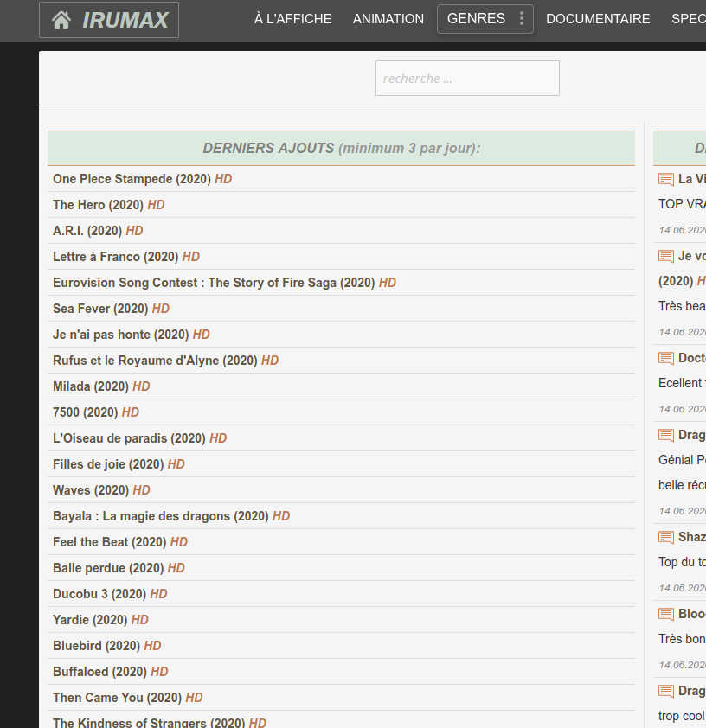706x728 pixels.
Task: Open Je n'ai pas honte (2020)
Action: 132,335
